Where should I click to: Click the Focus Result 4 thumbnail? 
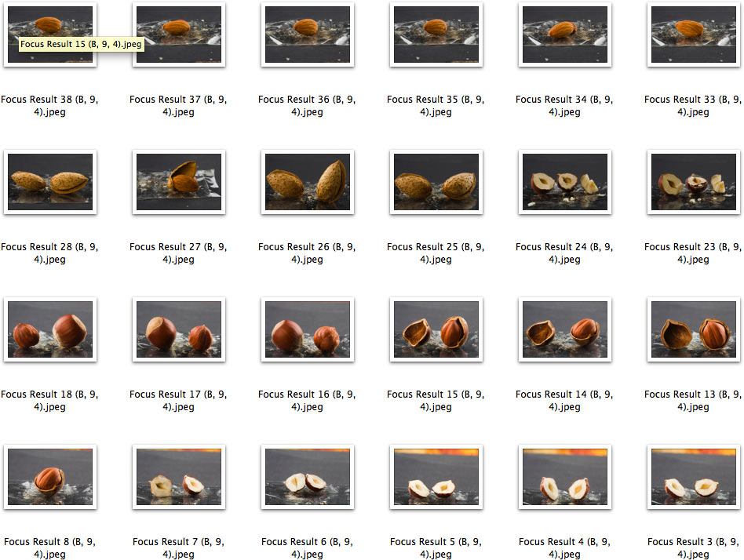tap(565, 477)
